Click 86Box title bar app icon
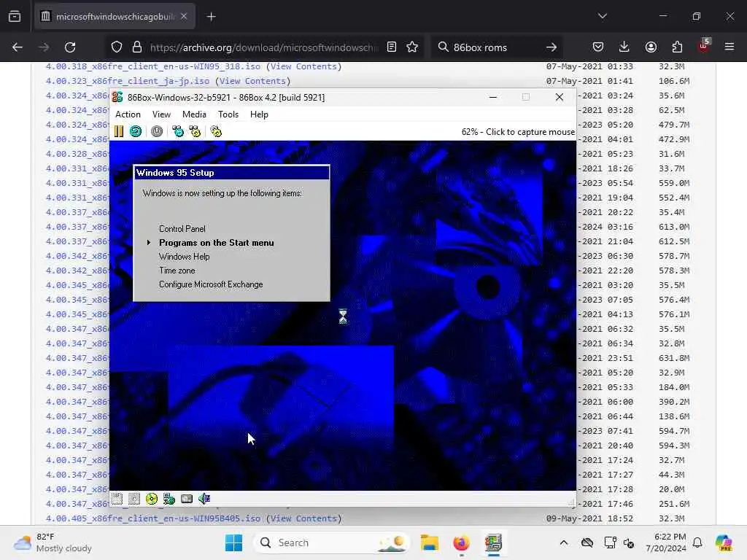 [x=117, y=97]
